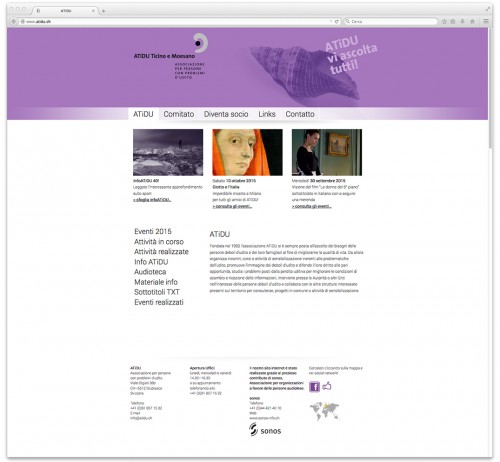Click the thumbs-up like icon
Image resolution: width=500 pixels, height=462 pixels.
pos(327,386)
